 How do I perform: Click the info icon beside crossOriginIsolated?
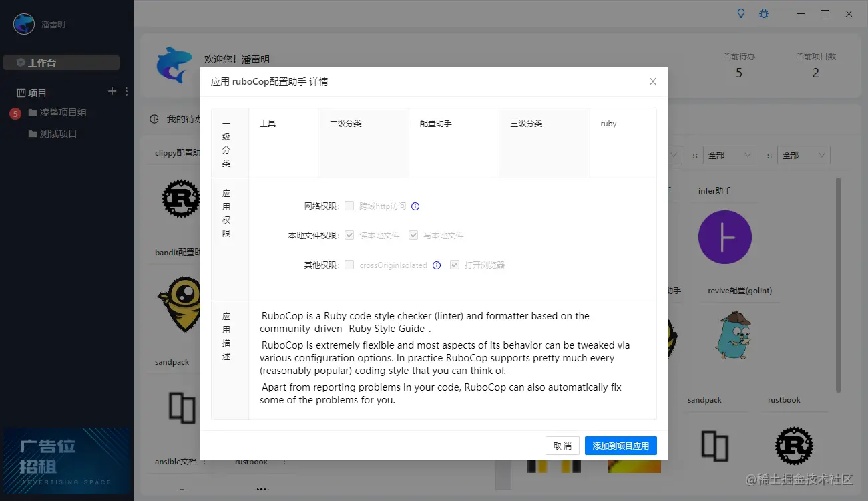(x=437, y=265)
